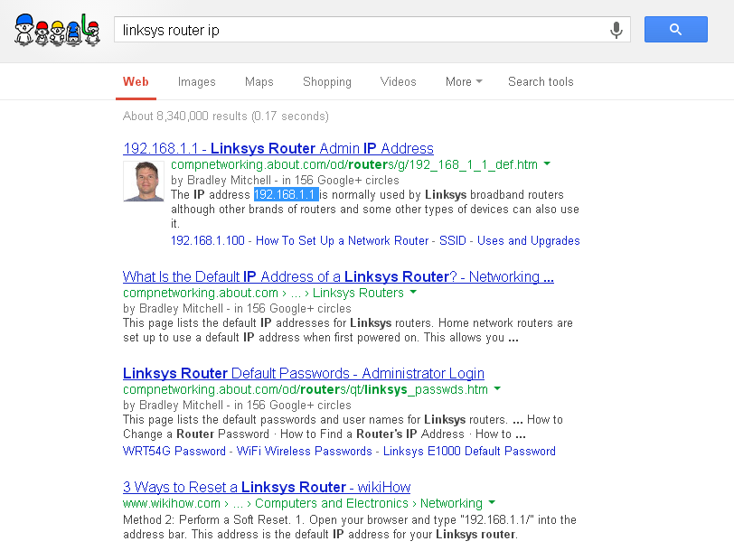
Task: Open Search tools options
Action: coord(541,82)
